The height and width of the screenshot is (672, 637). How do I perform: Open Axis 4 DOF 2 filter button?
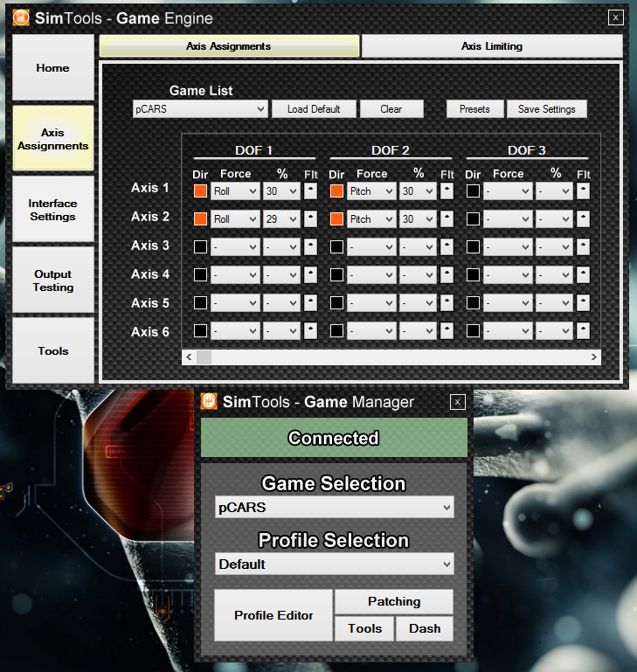click(x=447, y=274)
